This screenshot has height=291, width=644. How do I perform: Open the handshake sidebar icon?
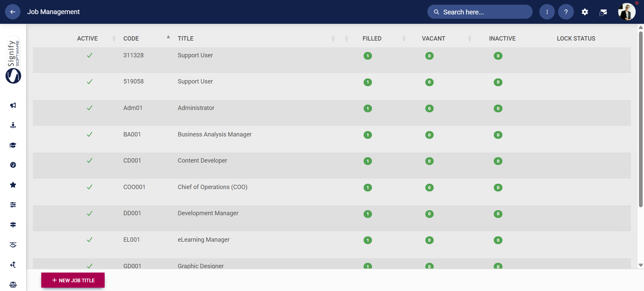[13, 245]
